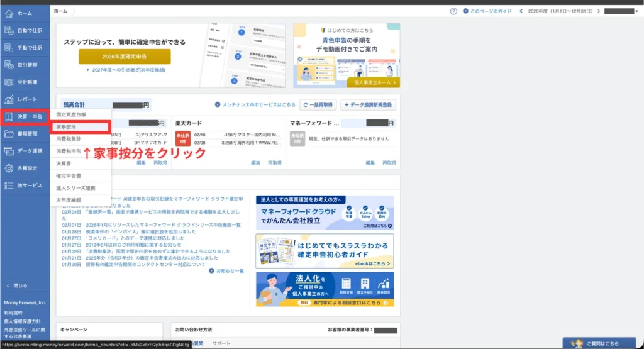The height and width of the screenshot is (349, 644).
Task: Select 消費税集計 from the submenu
Action: 80,139
